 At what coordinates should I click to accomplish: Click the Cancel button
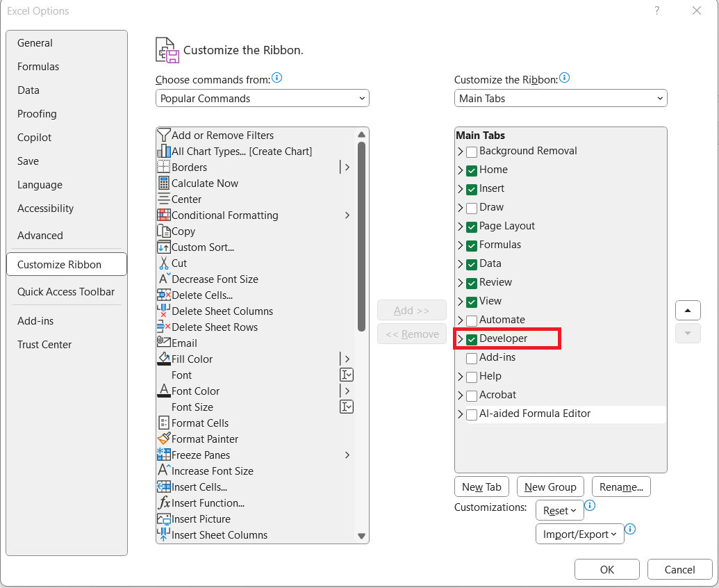tap(679, 569)
